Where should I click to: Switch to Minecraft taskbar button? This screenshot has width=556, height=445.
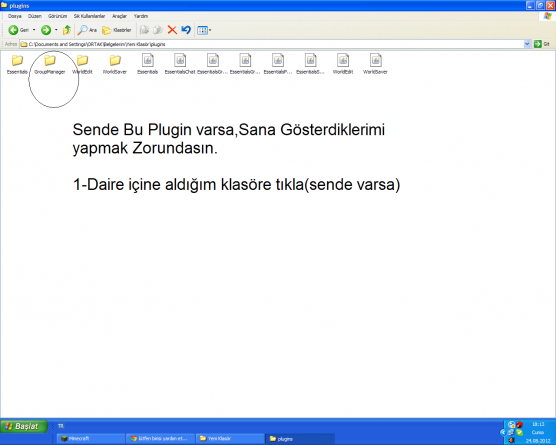coord(90,439)
